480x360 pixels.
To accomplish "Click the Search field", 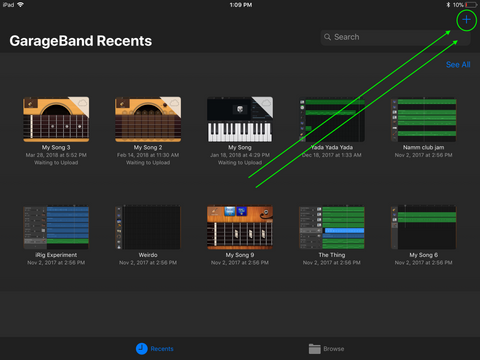I will pyautogui.click(x=395, y=37).
